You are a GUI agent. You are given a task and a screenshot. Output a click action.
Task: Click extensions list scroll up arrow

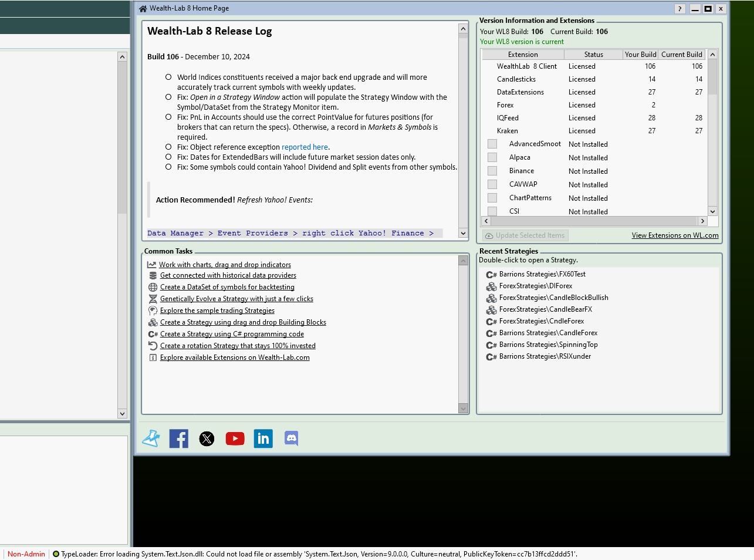pos(713,55)
